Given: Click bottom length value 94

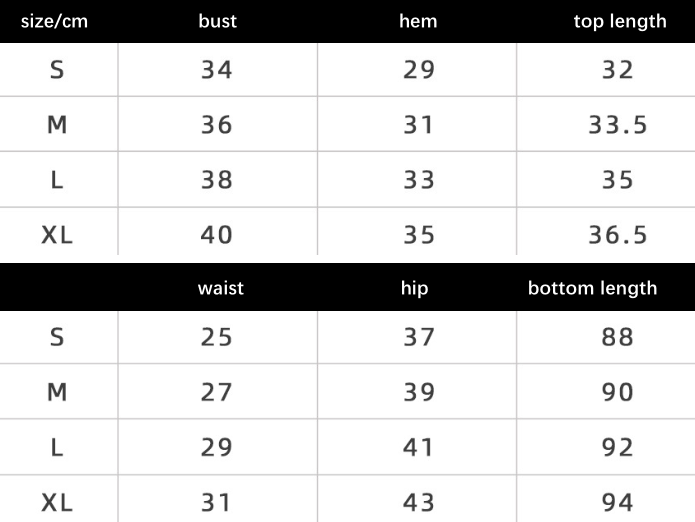Looking at the screenshot, I should (618, 502).
